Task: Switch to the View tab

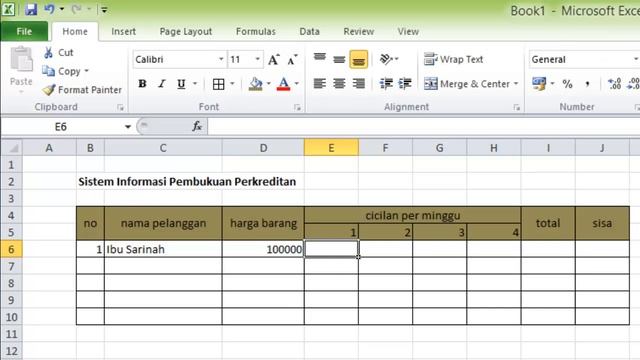Action: [x=408, y=31]
